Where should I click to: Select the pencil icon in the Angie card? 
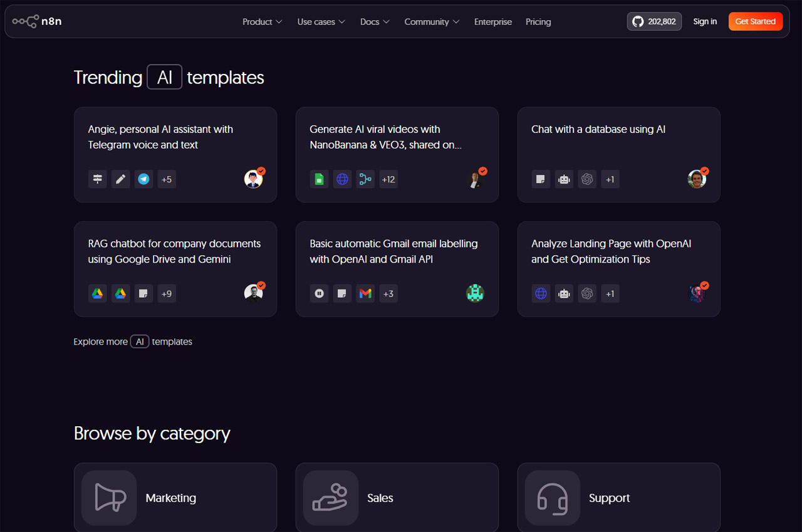coord(121,179)
